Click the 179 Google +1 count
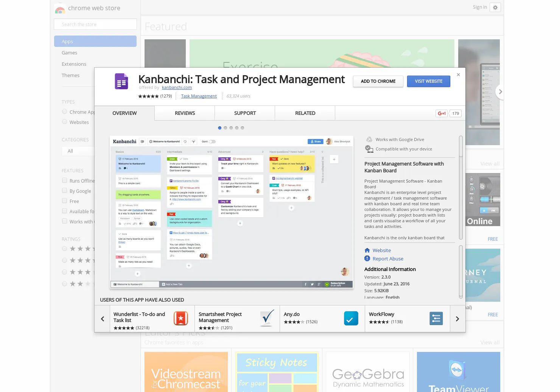 tap(456, 113)
